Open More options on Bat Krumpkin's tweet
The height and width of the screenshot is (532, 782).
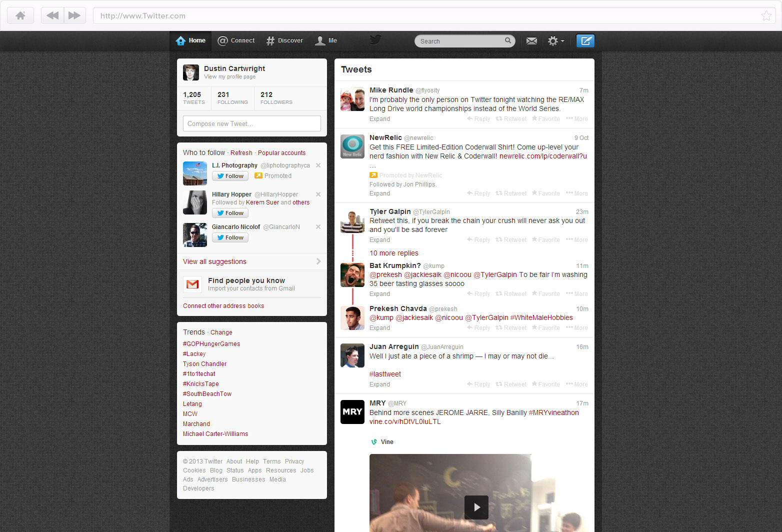point(577,294)
